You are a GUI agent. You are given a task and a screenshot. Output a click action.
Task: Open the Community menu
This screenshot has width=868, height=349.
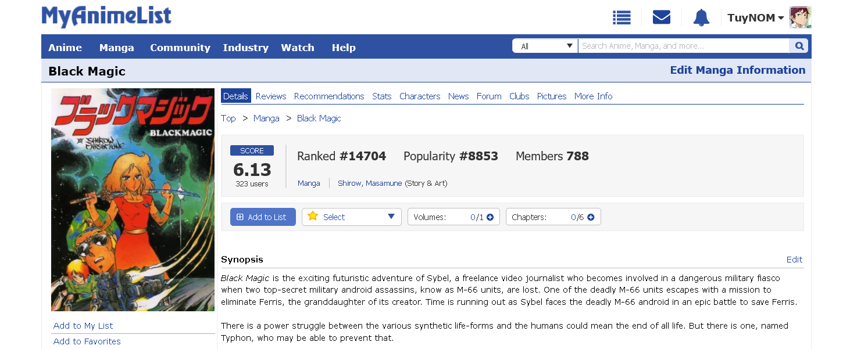(x=180, y=48)
